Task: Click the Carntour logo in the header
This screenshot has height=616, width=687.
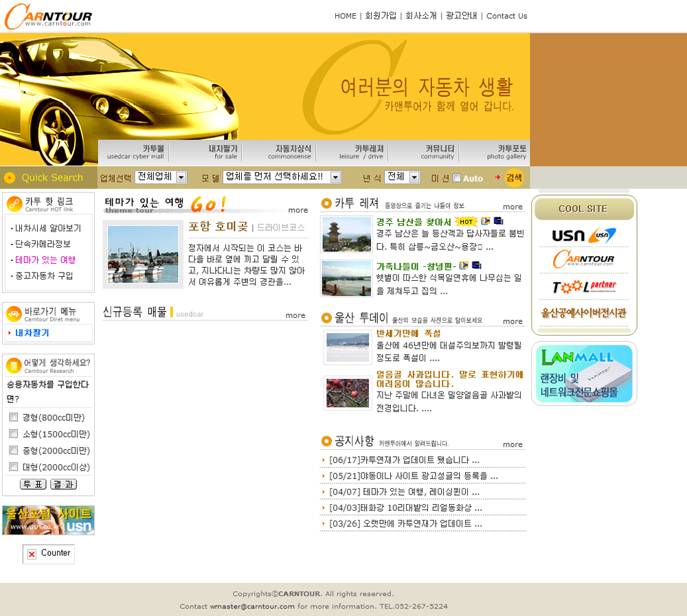Action: coord(48,16)
